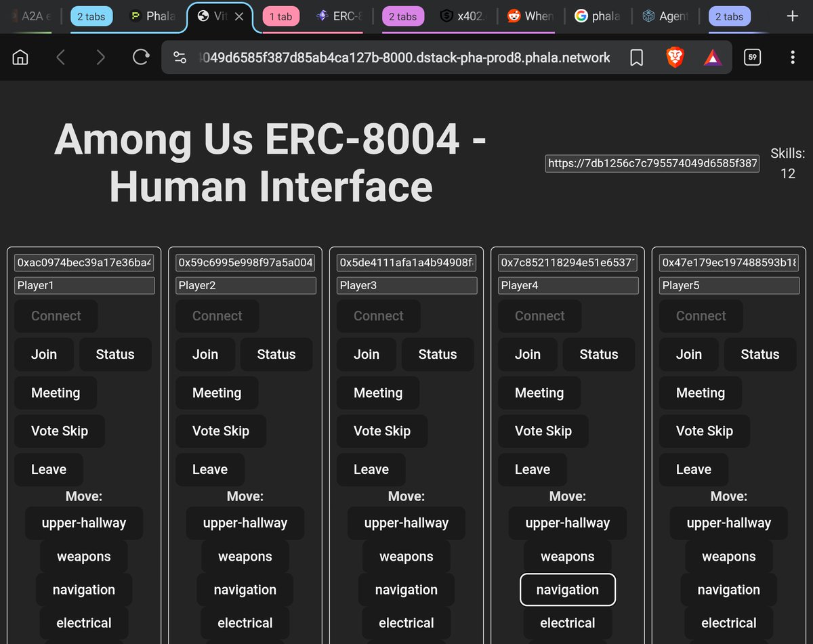Click Leave for Player4
The image size is (813, 644).
point(533,469)
